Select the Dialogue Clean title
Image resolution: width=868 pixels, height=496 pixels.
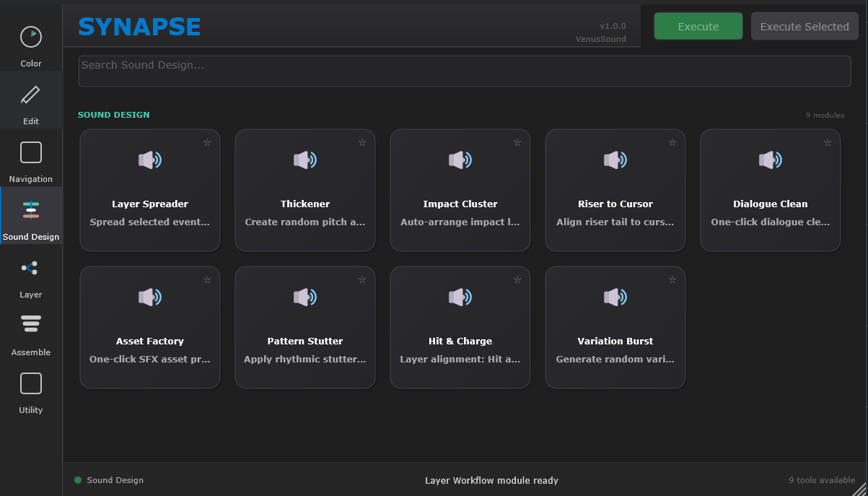coord(771,204)
